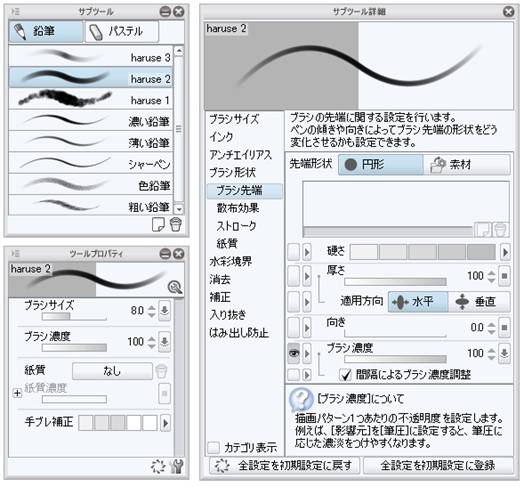The image size is (524, 487).
Task: Adjust the ブラシサイズ slider in tool property
Action: [74, 316]
